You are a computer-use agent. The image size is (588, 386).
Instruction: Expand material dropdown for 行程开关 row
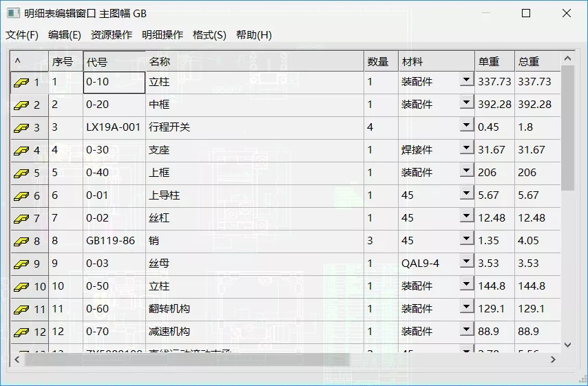pyautogui.click(x=466, y=125)
